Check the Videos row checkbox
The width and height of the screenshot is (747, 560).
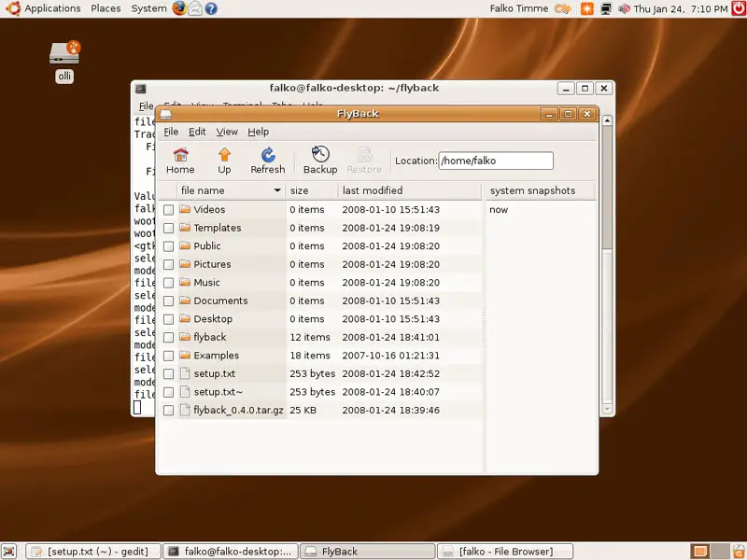(168, 210)
